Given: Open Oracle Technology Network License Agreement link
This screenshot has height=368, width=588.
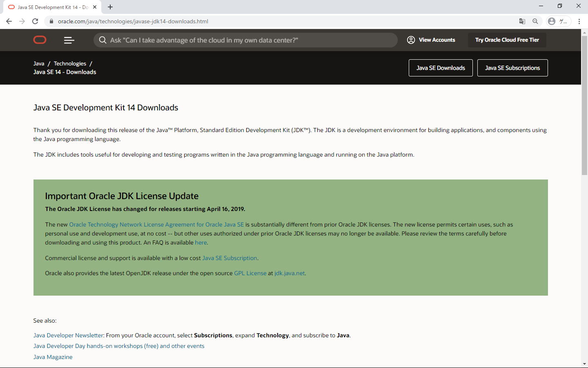Looking at the screenshot, I should coord(156,224).
